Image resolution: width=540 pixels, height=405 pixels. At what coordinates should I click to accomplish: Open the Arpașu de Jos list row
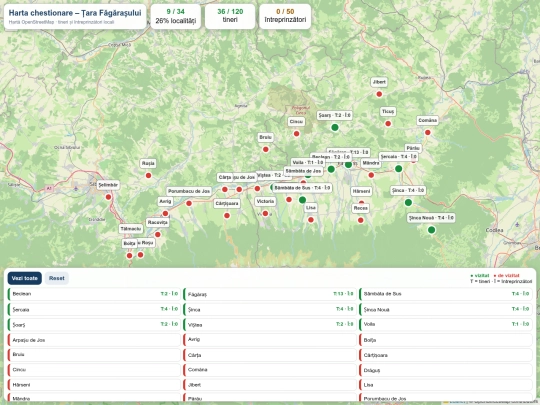pos(94,340)
